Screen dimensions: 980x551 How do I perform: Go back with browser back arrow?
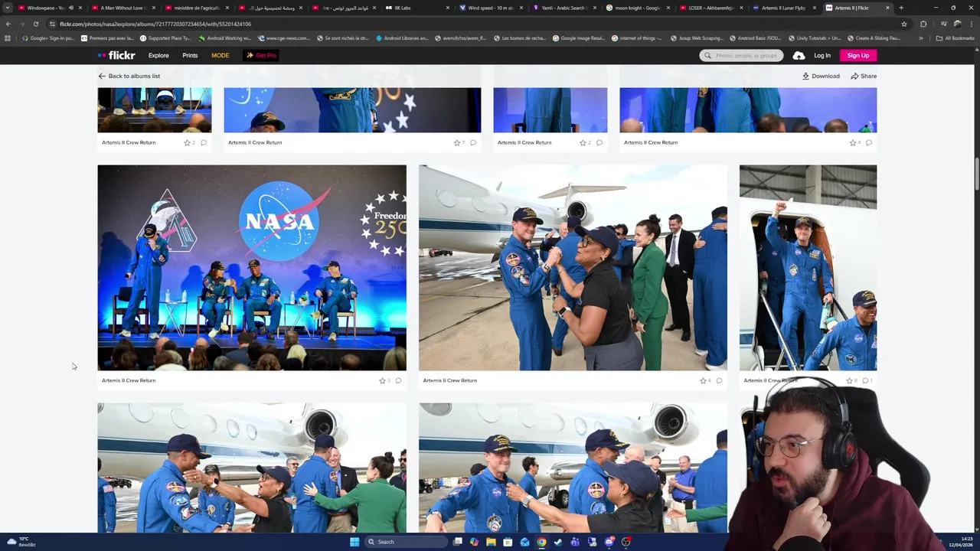[x=8, y=24]
